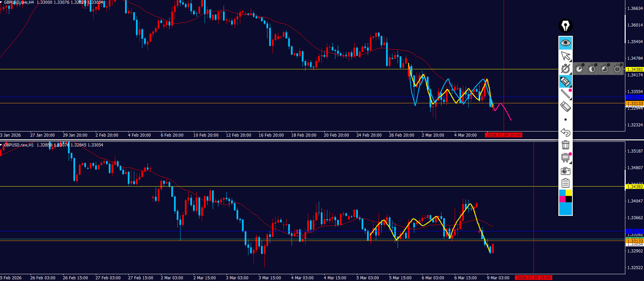The width and height of the screenshot is (644, 281).
Task: Undo the last drawing with the arrow
Action: pyautogui.click(x=565, y=132)
